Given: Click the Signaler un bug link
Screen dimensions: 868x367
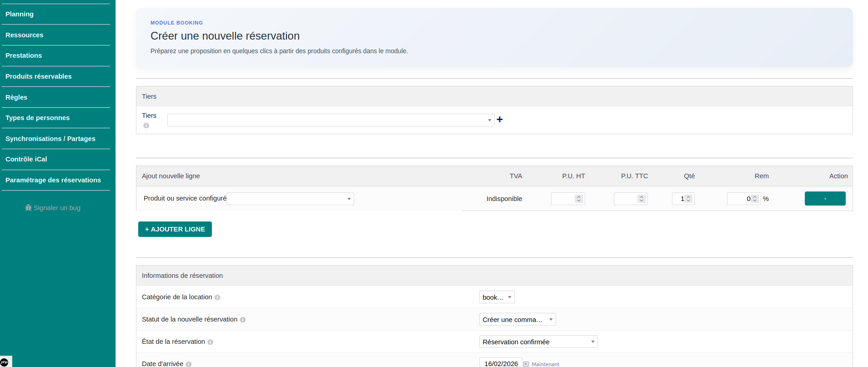Looking at the screenshot, I should pyautogui.click(x=53, y=208).
